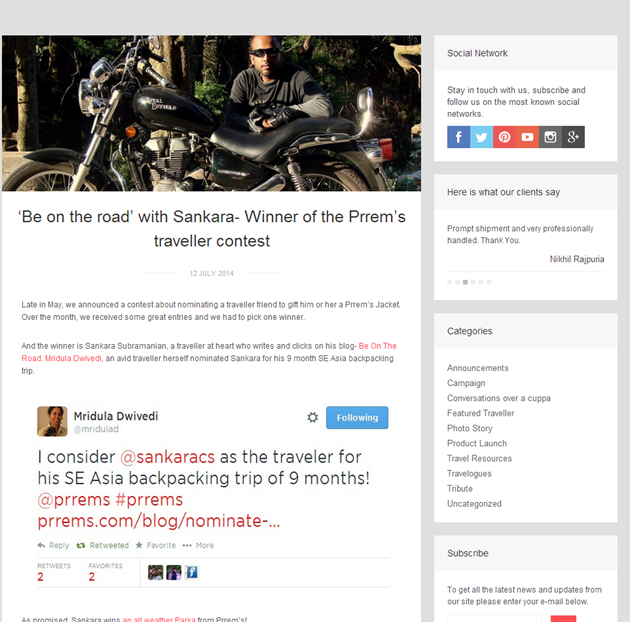Open the Facebook social icon
The height and width of the screenshot is (622, 630).
click(458, 137)
